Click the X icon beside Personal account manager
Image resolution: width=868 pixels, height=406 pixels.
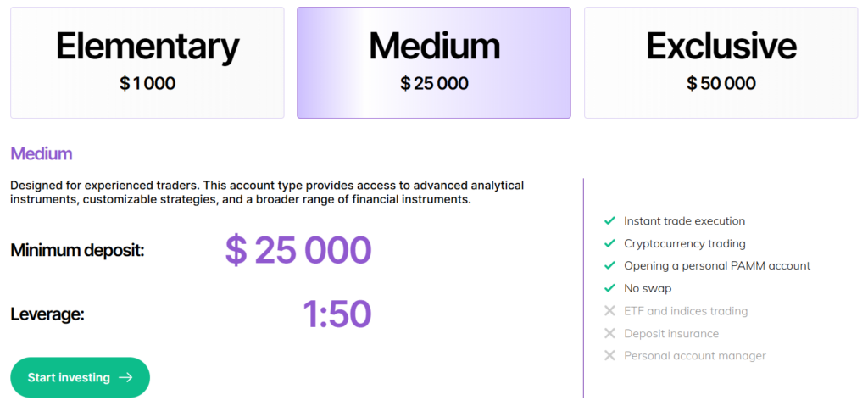tap(609, 356)
